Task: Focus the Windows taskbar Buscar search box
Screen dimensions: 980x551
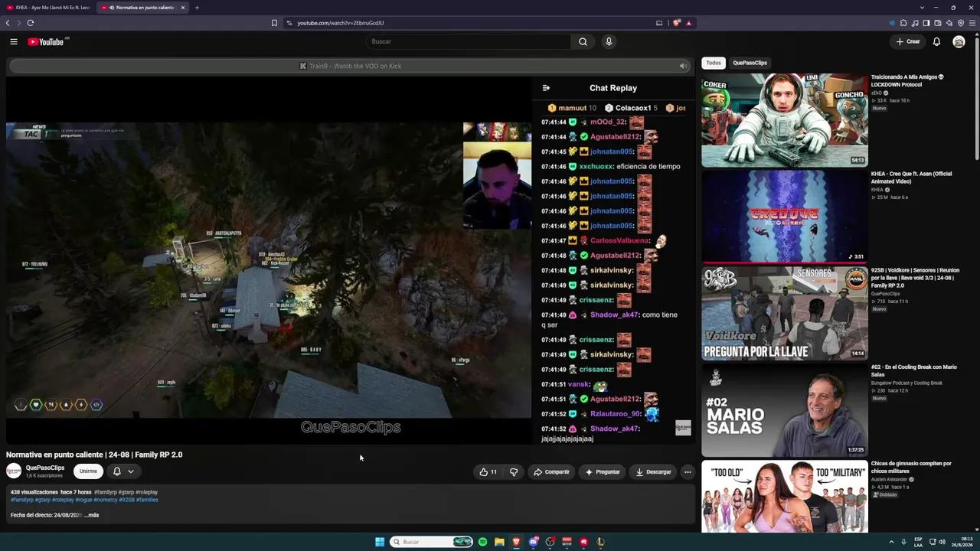Action: [431, 542]
